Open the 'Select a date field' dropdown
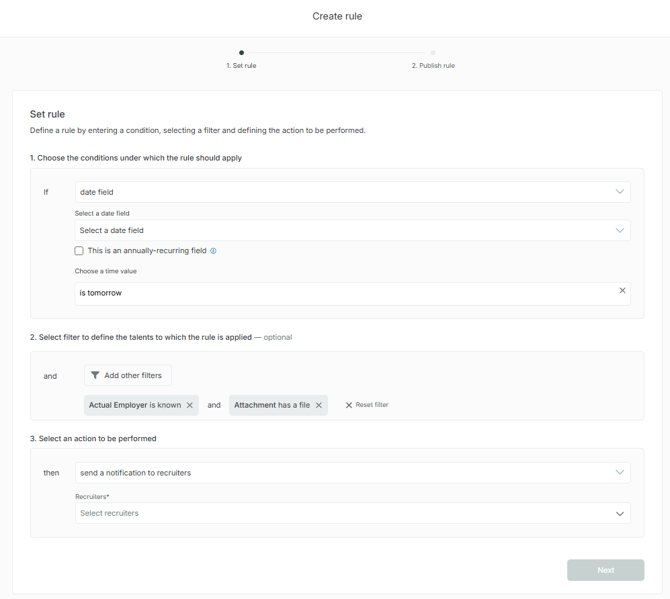Image resolution: width=670 pixels, height=599 pixels. tap(619, 230)
